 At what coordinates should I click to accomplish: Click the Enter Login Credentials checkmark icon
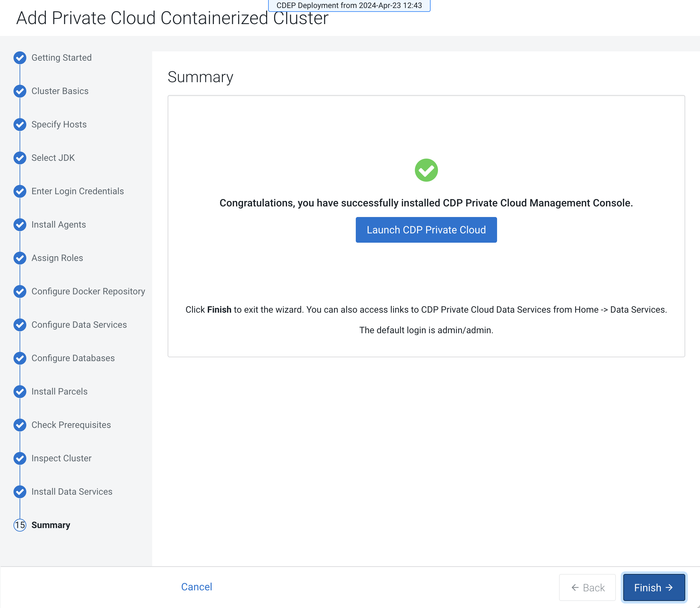point(20,191)
